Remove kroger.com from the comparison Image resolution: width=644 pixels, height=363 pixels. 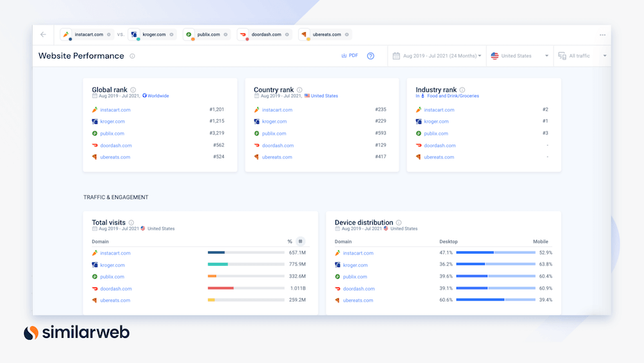[171, 35]
